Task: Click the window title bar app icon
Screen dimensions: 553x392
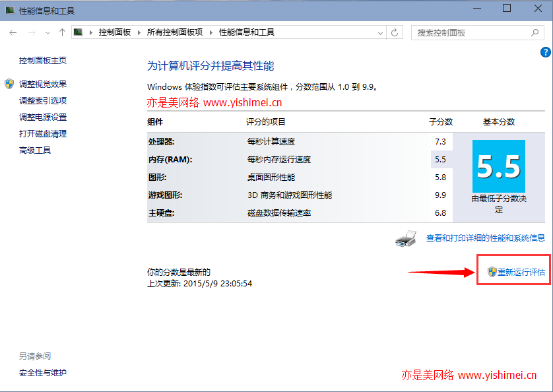Action: coord(10,11)
